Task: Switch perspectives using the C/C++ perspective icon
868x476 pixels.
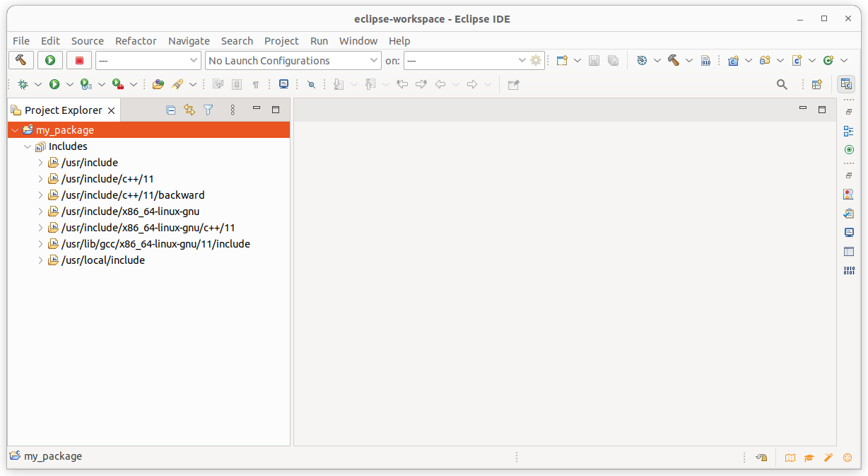Action: (846, 84)
